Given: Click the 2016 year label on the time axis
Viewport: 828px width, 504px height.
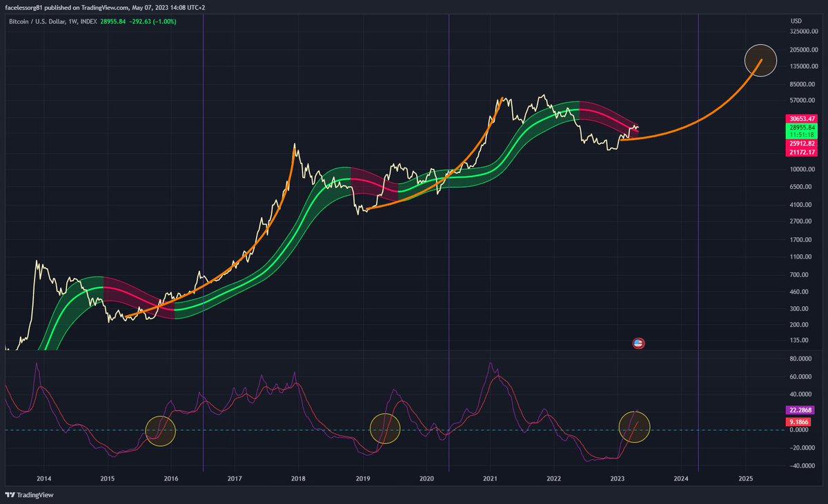Looking at the screenshot, I should (171, 478).
